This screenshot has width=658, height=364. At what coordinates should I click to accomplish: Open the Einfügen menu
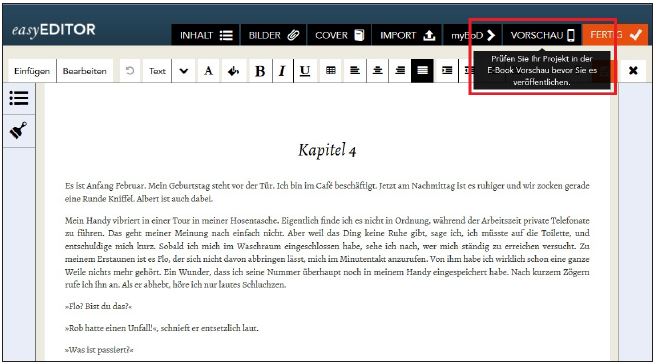[x=32, y=71]
